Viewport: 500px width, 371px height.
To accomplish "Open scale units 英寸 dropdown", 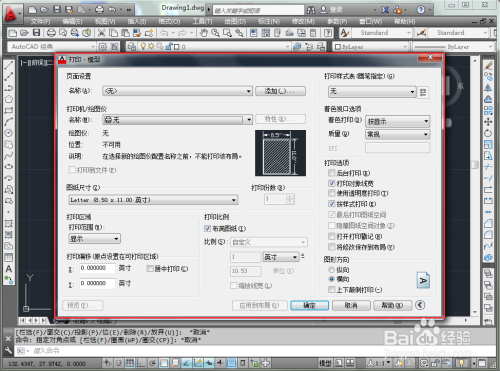I will 281,257.
